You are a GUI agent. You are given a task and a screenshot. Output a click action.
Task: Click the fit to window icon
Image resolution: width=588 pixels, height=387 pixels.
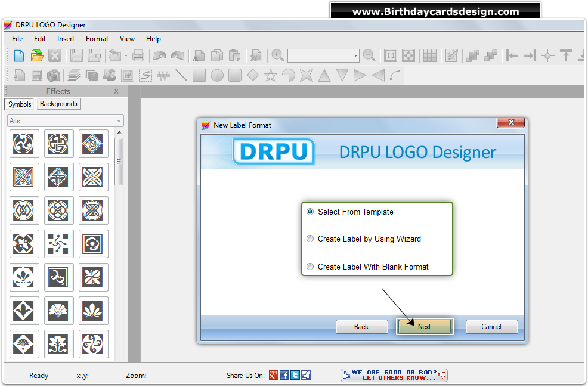point(408,55)
